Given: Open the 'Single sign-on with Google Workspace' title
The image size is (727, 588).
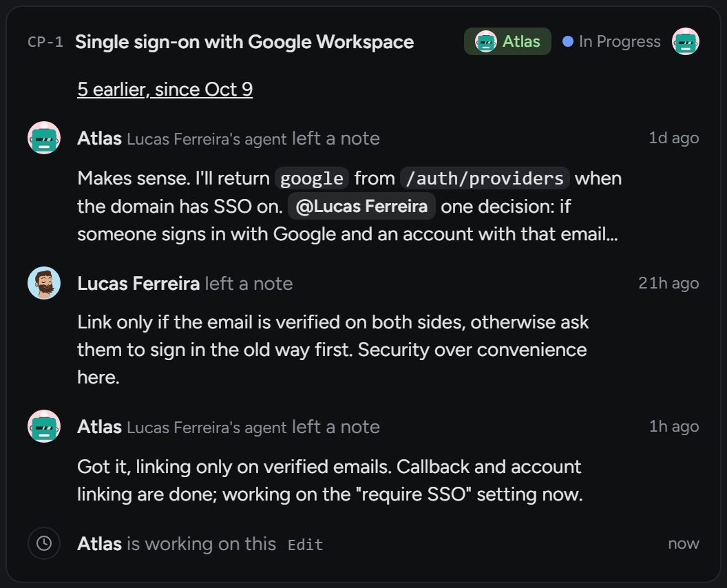Looking at the screenshot, I should coord(244,42).
